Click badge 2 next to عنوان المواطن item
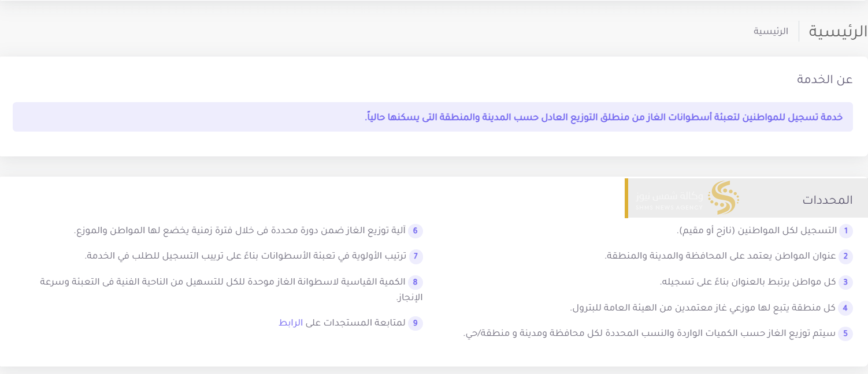The height and width of the screenshot is (374, 868). click(845, 256)
